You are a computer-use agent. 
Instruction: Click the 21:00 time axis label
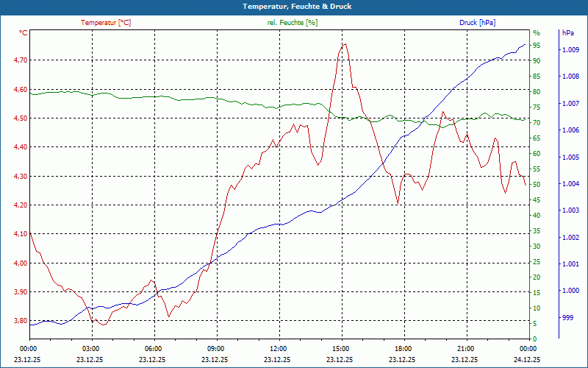[465, 349]
